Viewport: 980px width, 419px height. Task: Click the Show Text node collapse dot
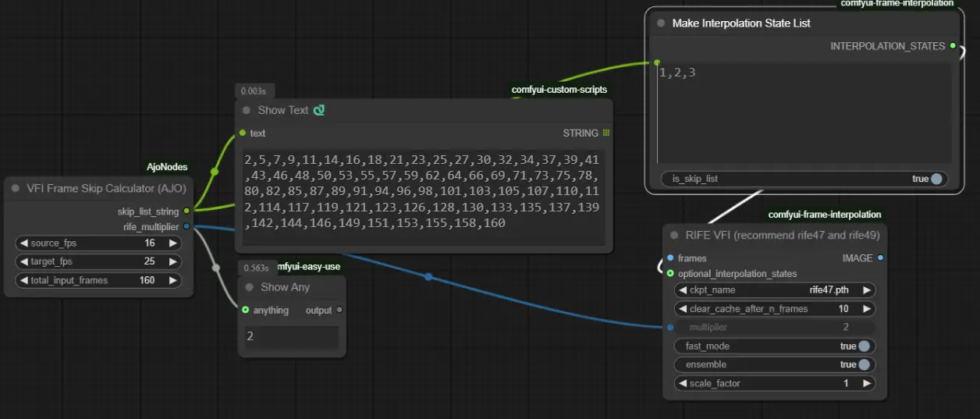pos(247,111)
